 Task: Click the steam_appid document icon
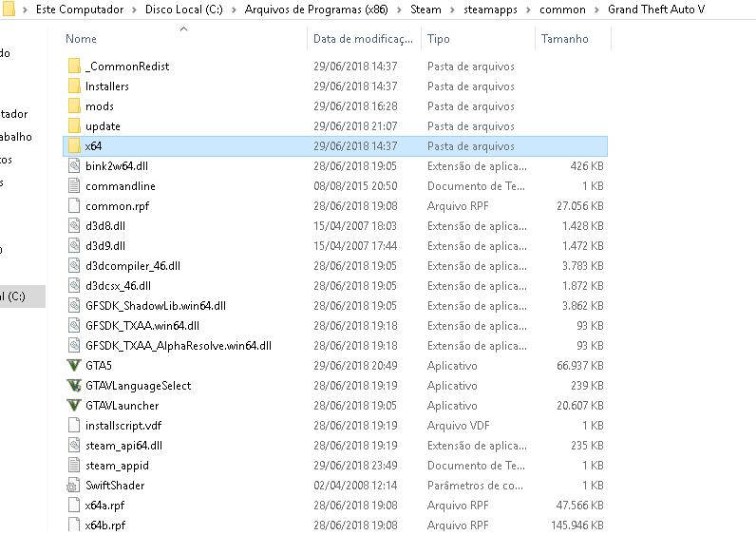click(74, 466)
